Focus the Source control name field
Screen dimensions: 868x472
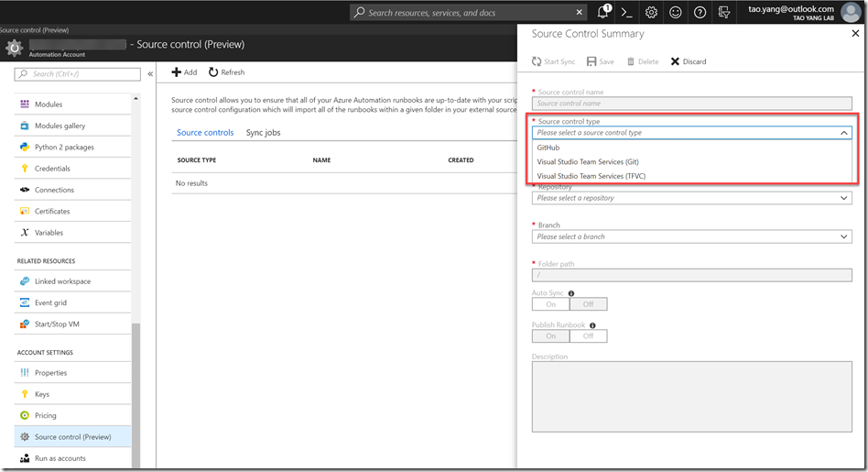click(x=691, y=103)
